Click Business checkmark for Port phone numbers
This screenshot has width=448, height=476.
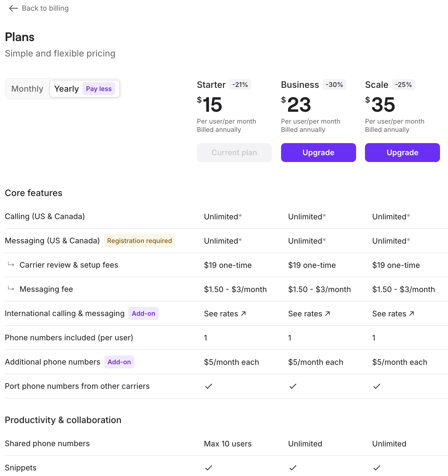coord(293,386)
